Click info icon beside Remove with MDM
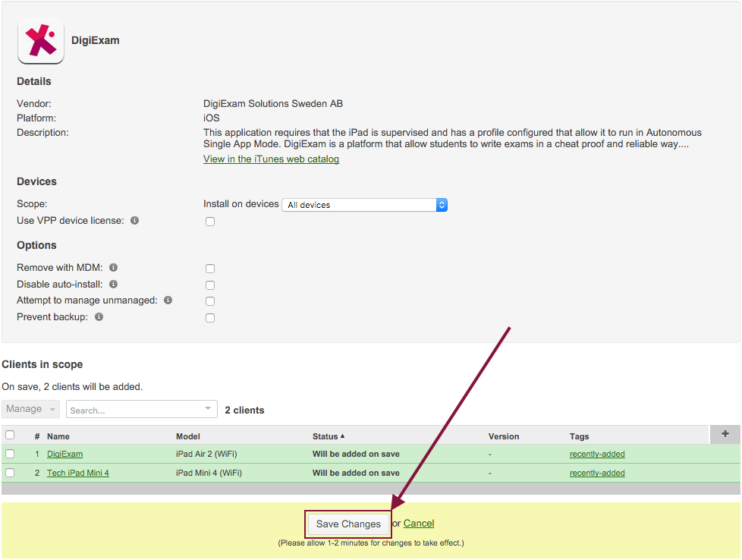 click(x=114, y=267)
